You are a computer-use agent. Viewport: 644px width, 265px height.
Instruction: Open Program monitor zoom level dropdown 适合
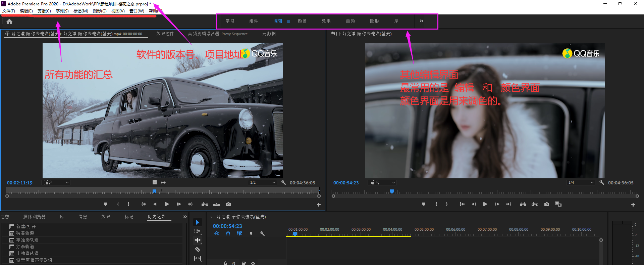382,182
